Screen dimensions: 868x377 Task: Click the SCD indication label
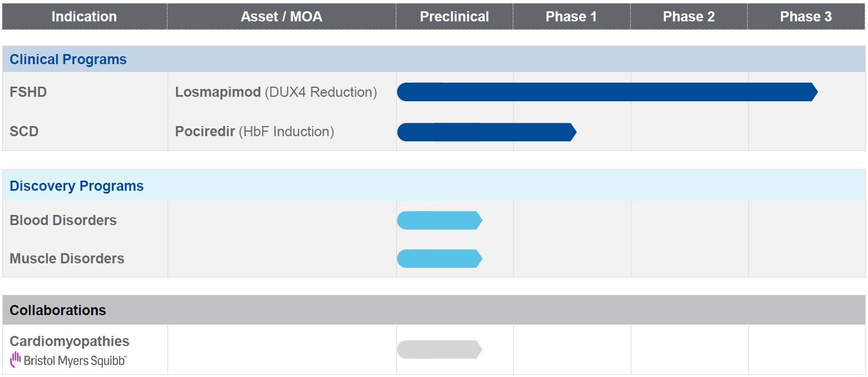click(24, 132)
